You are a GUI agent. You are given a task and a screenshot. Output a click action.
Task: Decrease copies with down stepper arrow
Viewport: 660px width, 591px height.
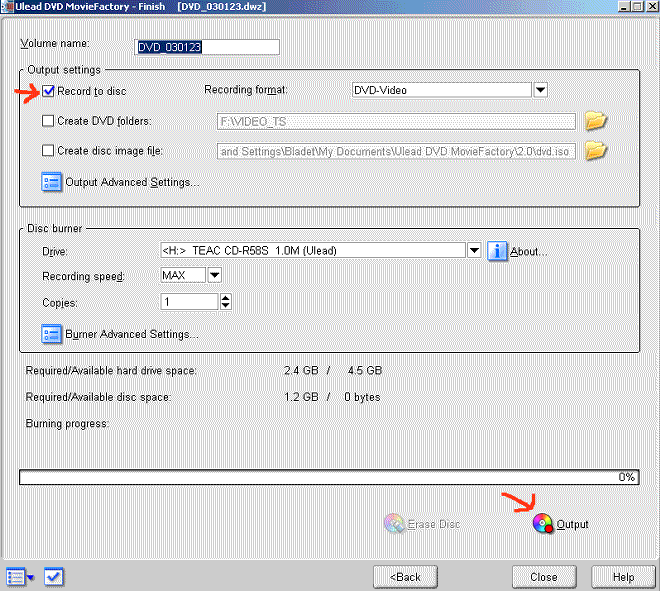tap(226, 306)
